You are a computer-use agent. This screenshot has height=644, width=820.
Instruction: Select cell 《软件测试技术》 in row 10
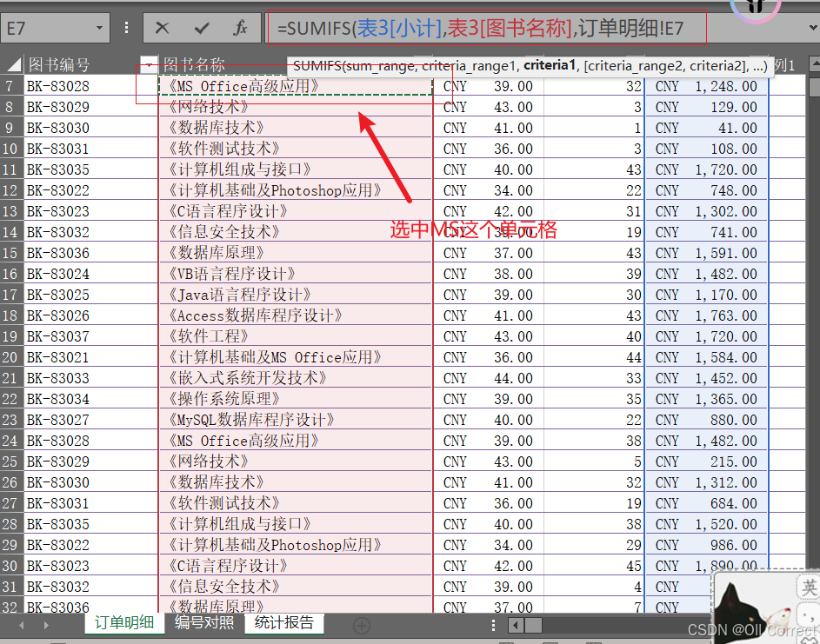tap(296, 149)
